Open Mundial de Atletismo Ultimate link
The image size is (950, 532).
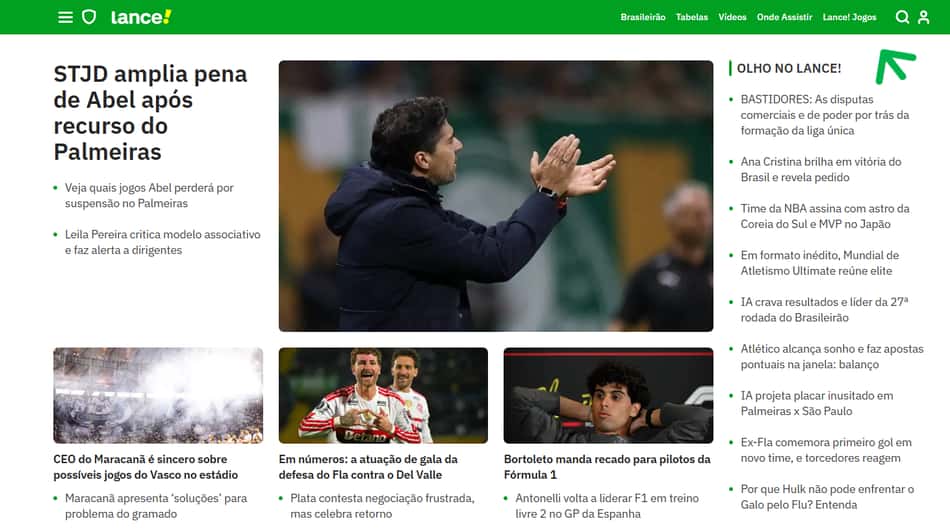pyautogui.click(x=820, y=263)
